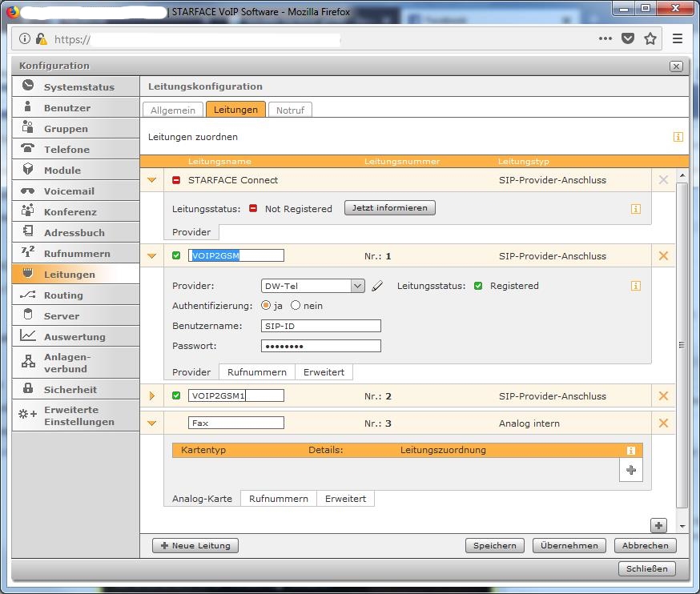Click info icon in Leitungszuordnung header
700x594 pixels.
click(631, 451)
